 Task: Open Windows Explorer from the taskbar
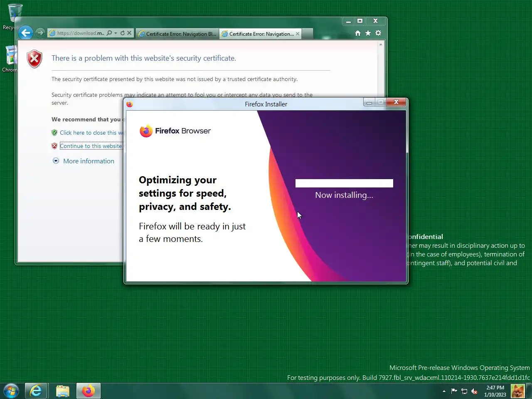pos(62,391)
